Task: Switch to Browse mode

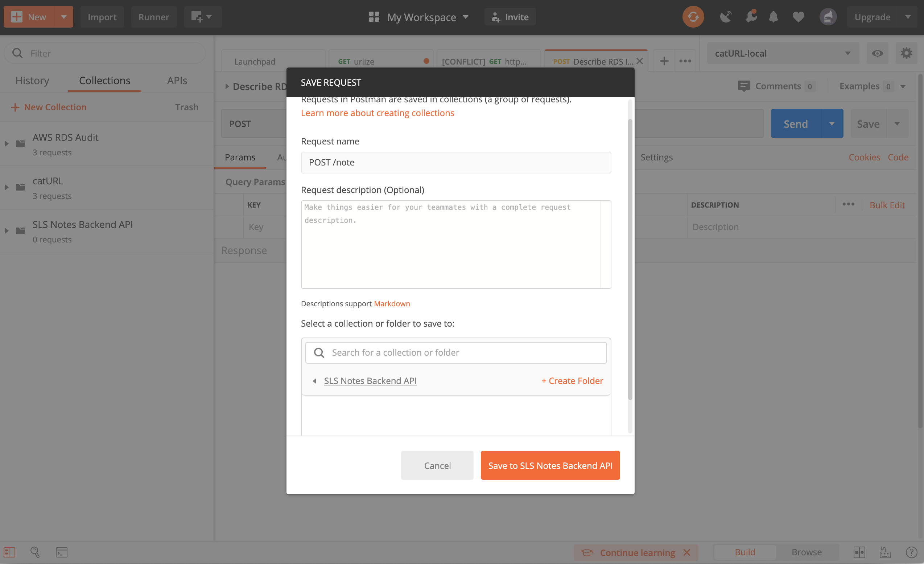Action: tap(806, 552)
